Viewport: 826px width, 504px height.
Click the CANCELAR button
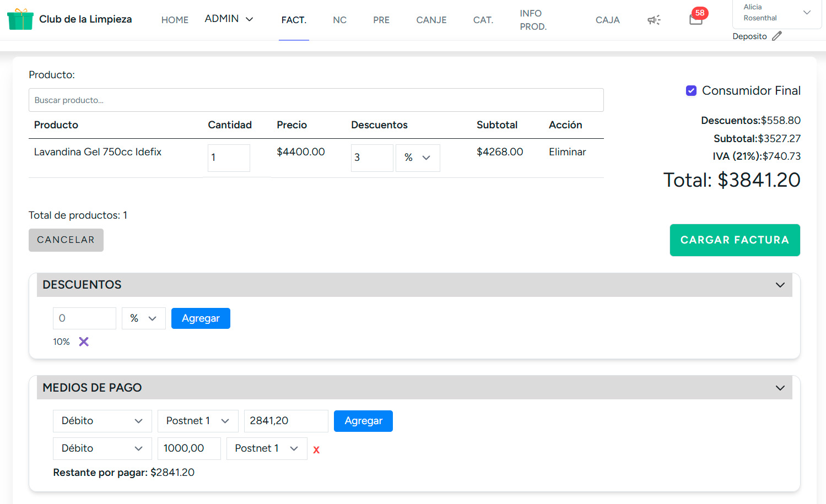point(66,240)
